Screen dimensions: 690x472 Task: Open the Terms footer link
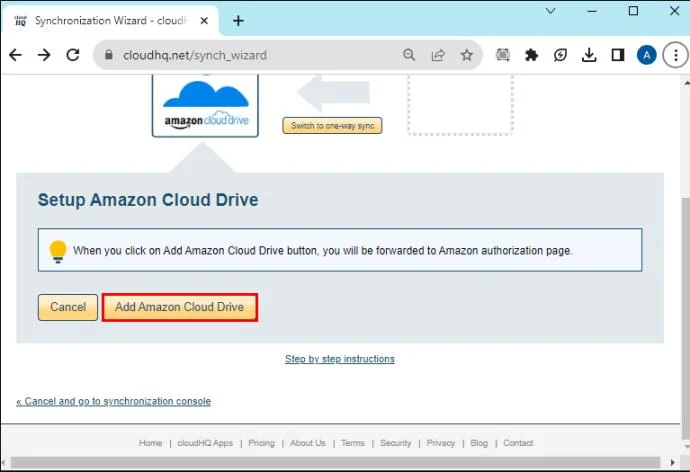pyautogui.click(x=353, y=443)
